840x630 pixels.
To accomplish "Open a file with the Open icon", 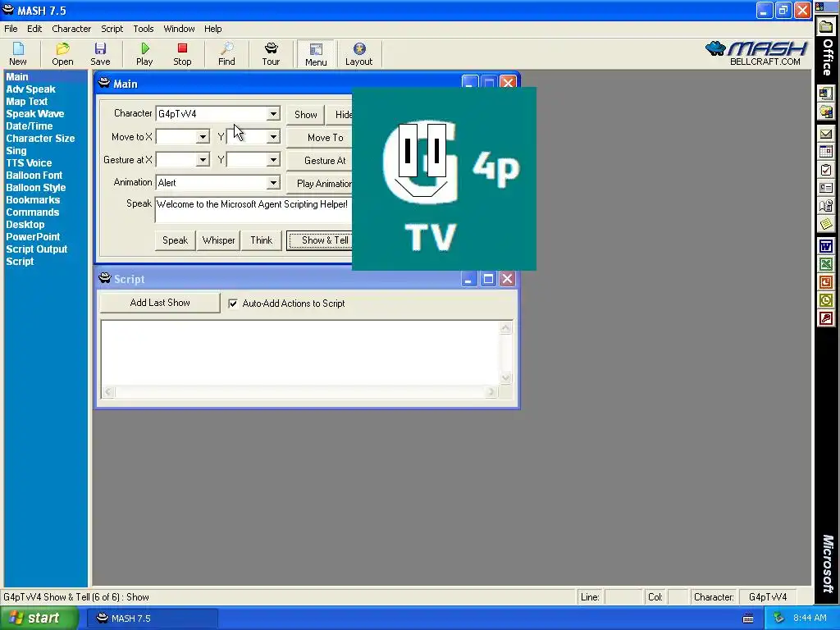I will point(62,54).
